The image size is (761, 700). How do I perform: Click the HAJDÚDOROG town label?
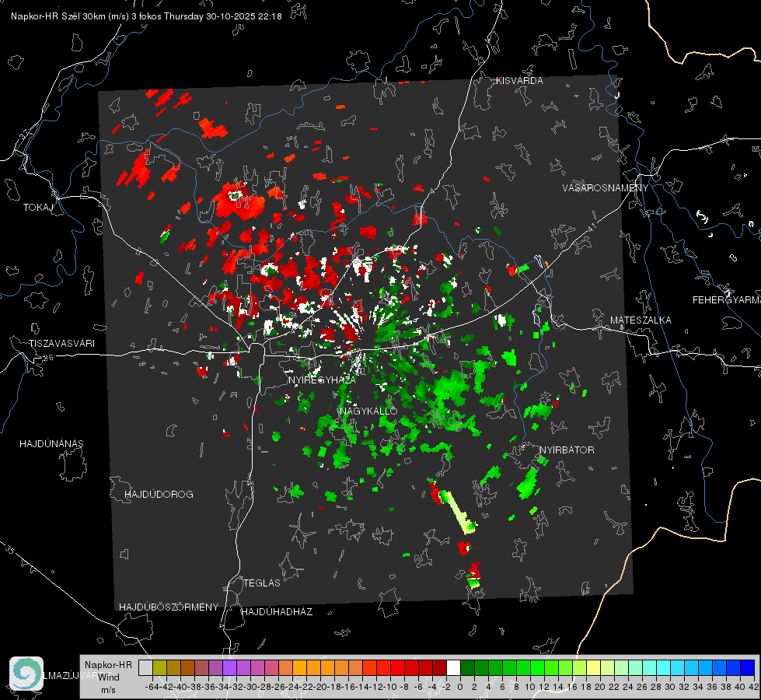tap(159, 495)
